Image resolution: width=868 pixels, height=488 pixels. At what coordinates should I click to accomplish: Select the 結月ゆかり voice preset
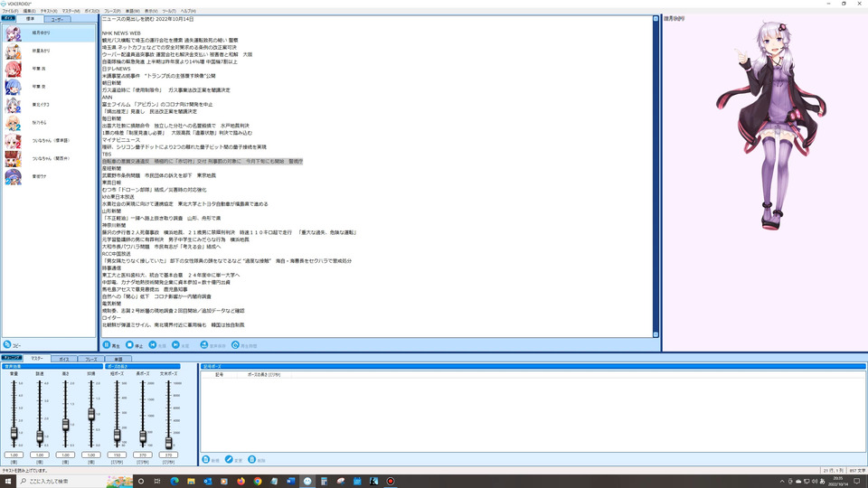click(x=49, y=33)
